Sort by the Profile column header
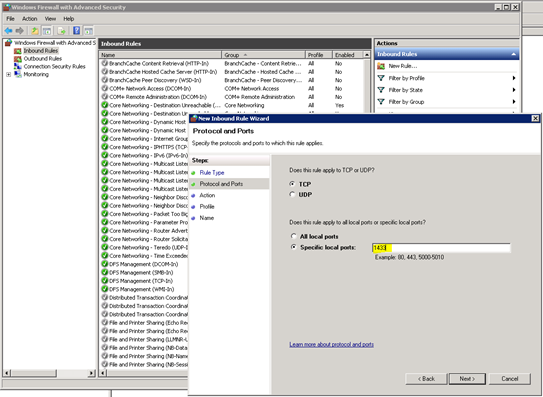543x397 pixels. pyautogui.click(x=319, y=55)
